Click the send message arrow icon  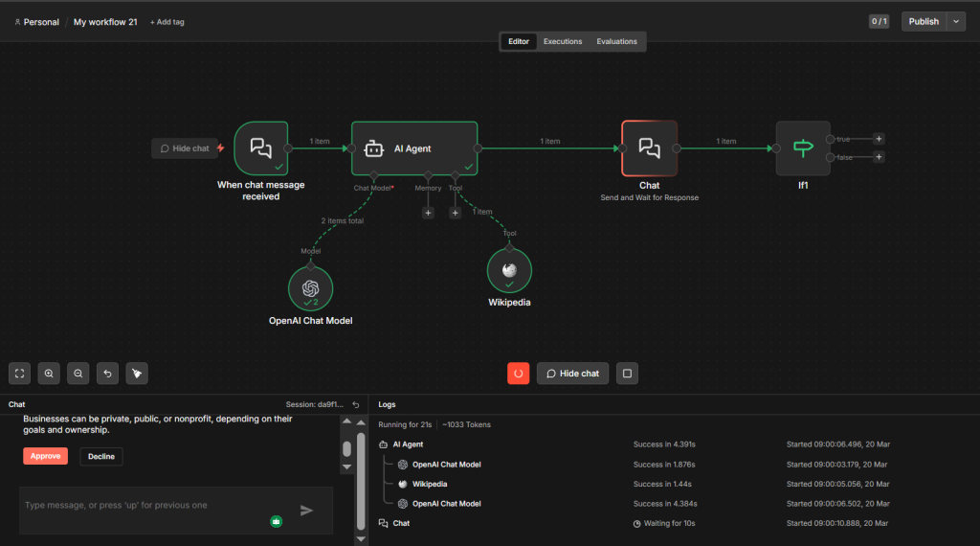pyautogui.click(x=306, y=511)
